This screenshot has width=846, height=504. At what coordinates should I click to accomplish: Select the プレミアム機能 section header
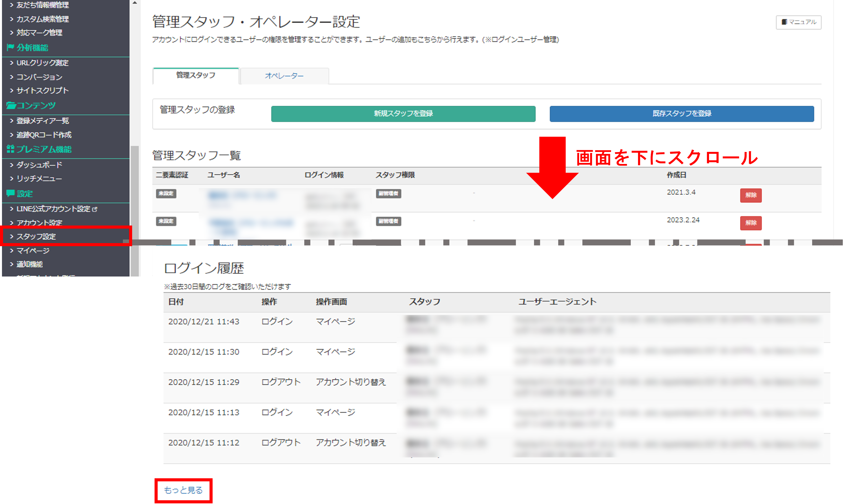click(44, 149)
